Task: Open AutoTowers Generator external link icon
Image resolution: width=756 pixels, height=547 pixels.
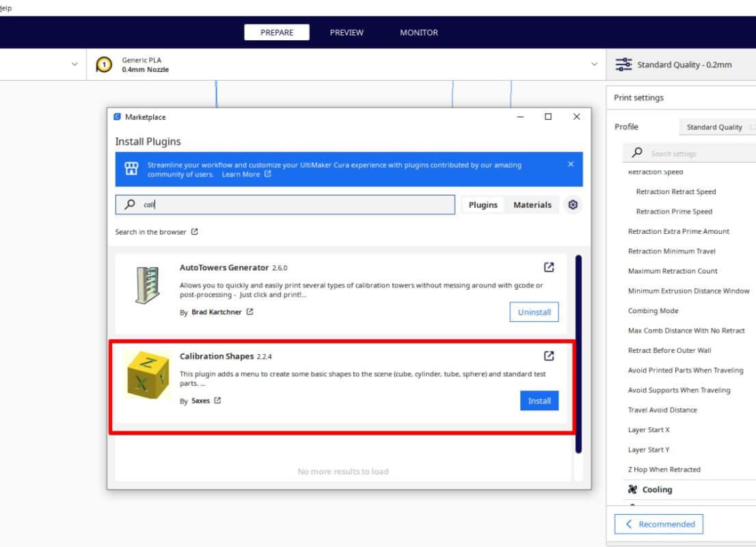Action: [x=548, y=267]
